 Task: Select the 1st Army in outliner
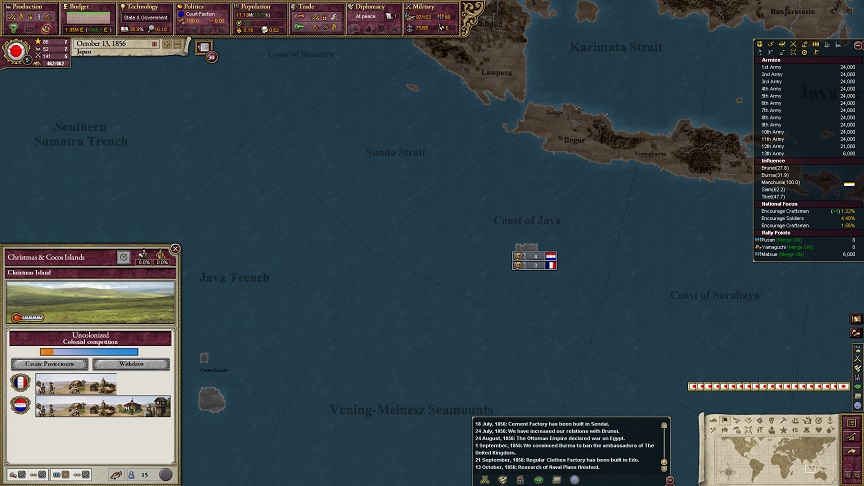tap(772, 67)
